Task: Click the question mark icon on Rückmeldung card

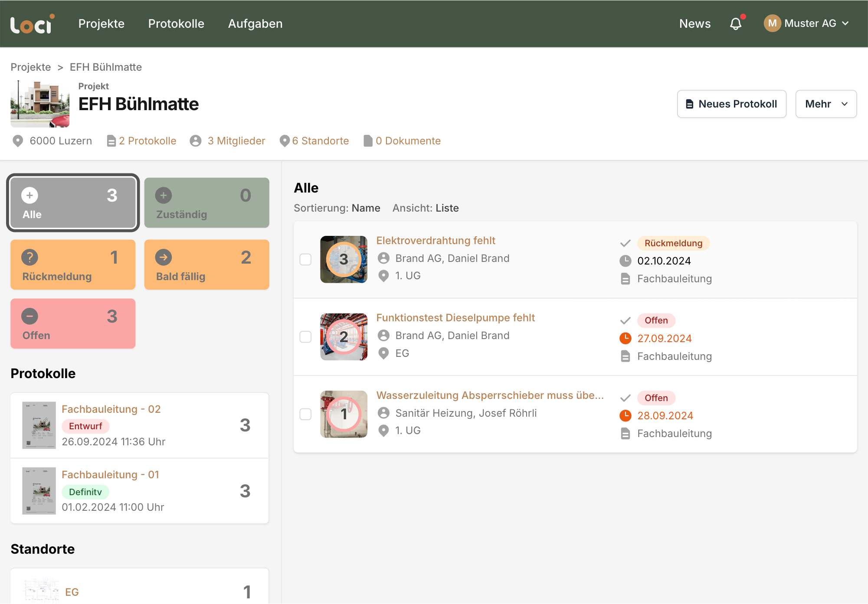Action: [29, 257]
